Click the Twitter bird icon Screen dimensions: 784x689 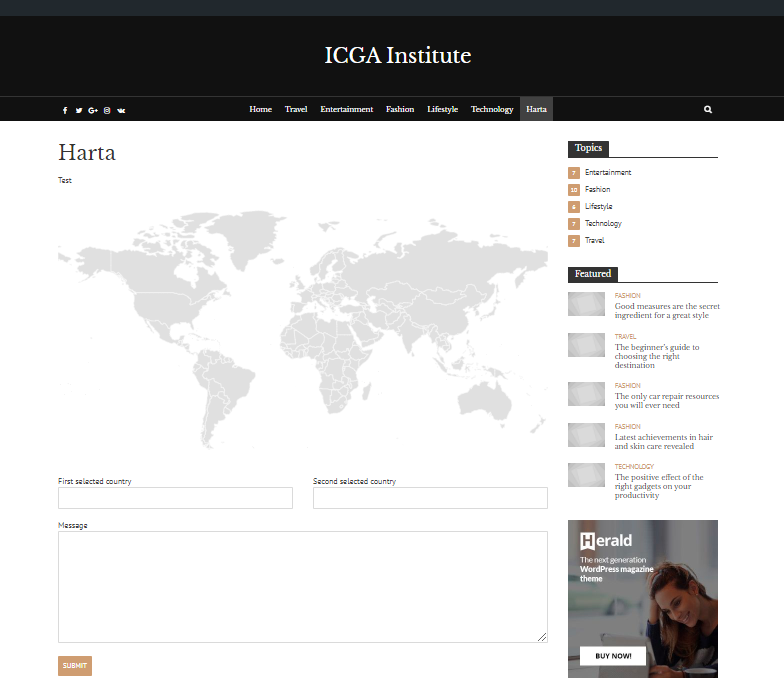[x=79, y=110]
